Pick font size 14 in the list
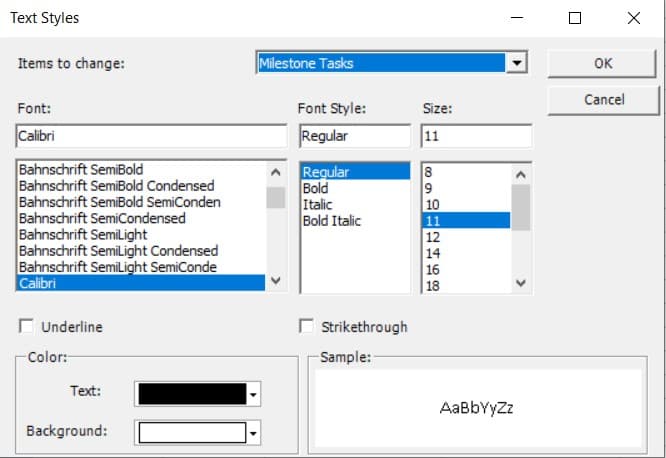 coord(433,253)
